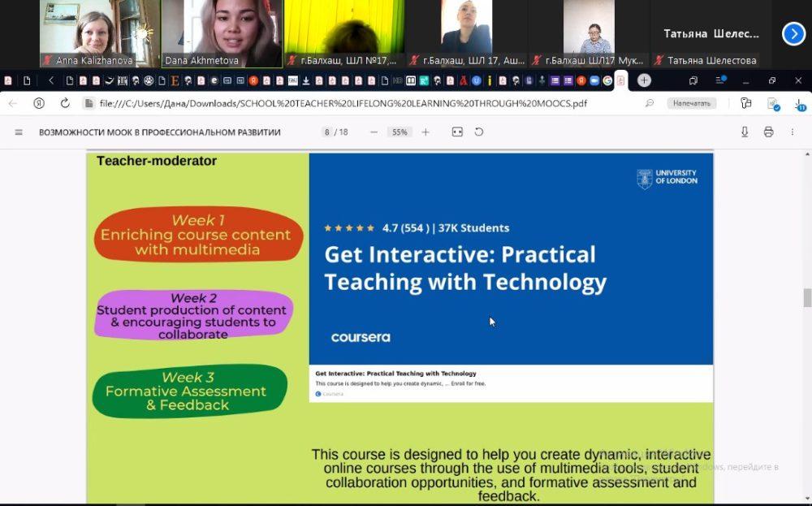This screenshot has width=812, height=506.
Task: Click the Week 2 purple bubble
Action: [x=194, y=315]
